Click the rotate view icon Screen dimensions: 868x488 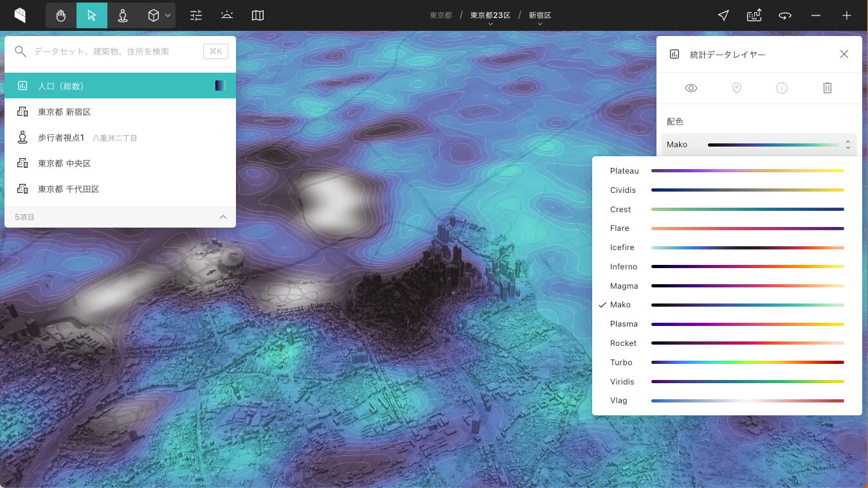[x=785, y=15]
